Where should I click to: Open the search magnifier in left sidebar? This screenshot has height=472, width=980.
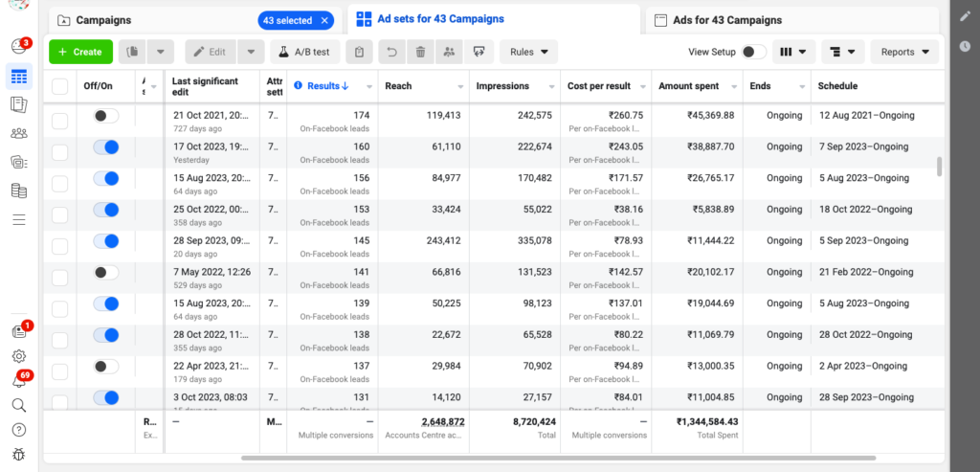click(18, 405)
